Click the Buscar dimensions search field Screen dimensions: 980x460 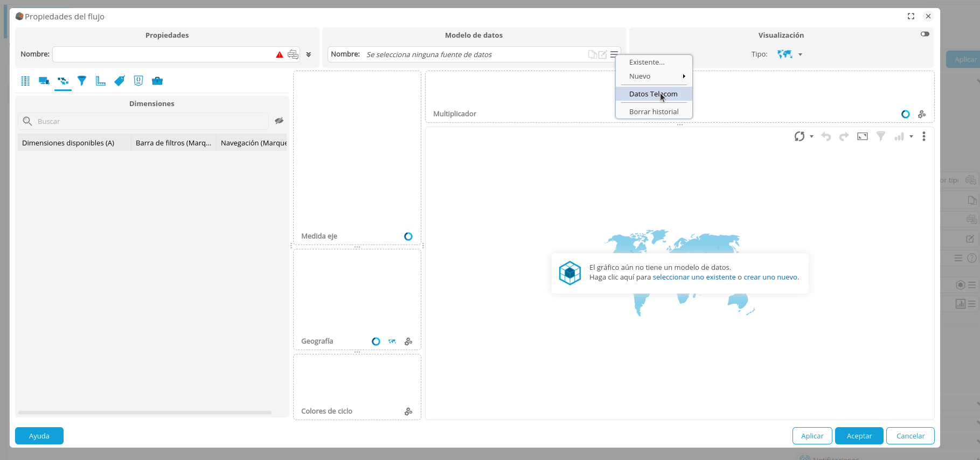click(x=151, y=121)
